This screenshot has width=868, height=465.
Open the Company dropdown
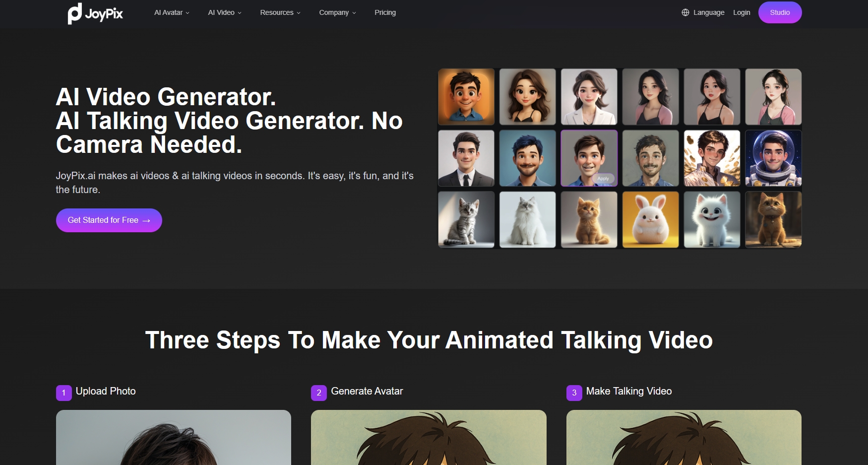[337, 12]
